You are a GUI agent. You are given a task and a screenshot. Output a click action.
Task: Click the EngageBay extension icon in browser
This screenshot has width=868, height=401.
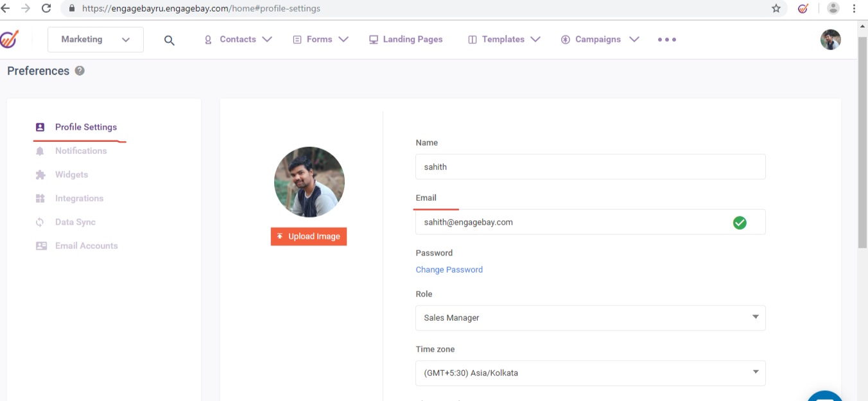(803, 8)
